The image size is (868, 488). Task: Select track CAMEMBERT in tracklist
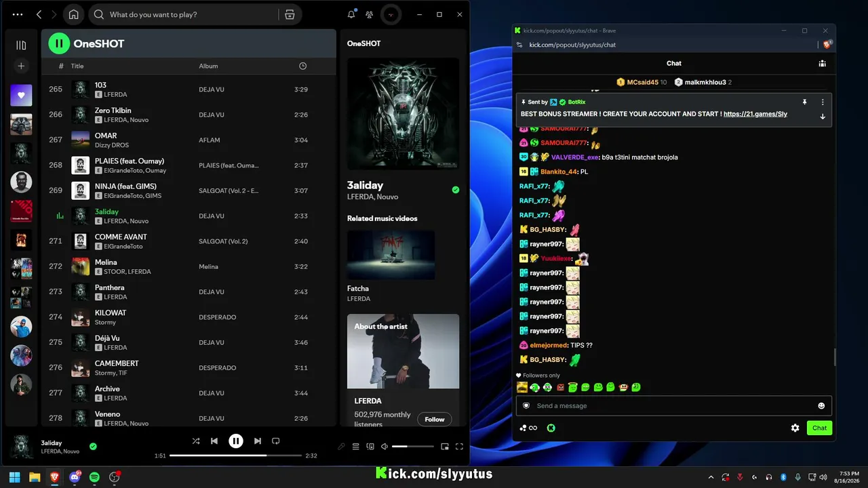[x=189, y=367]
